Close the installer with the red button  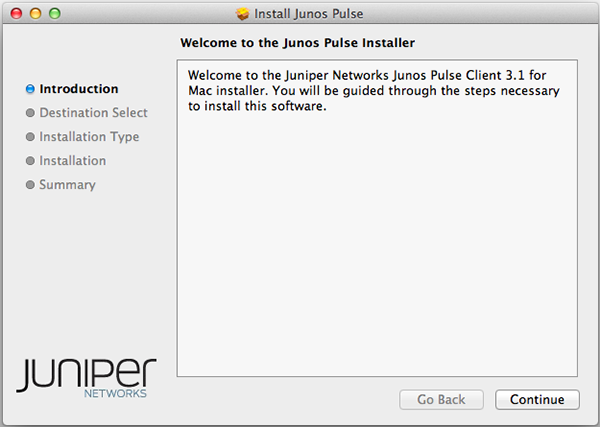(15, 14)
